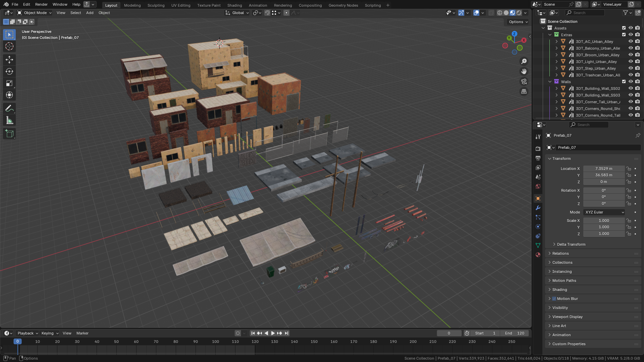The height and width of the screenshot is (362, 644).
Task: Select the Measure ruler tool
Action: [x=9, y=120]
